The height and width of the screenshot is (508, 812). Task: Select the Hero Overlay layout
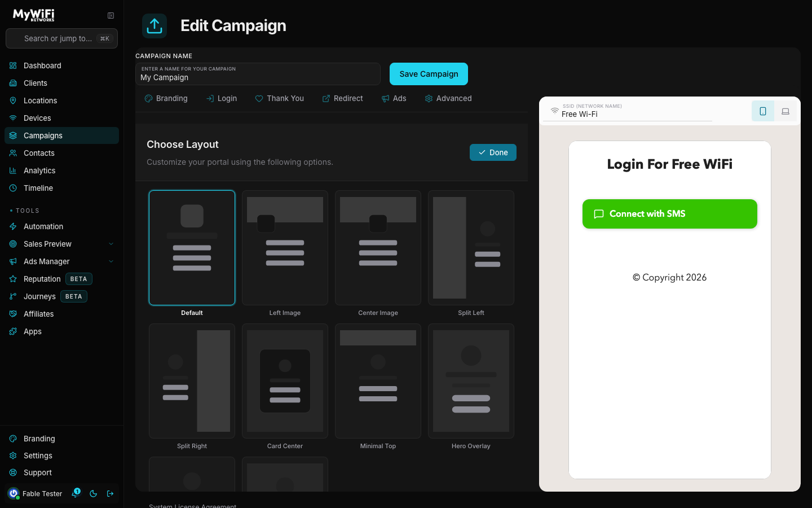tap(471, 381)
